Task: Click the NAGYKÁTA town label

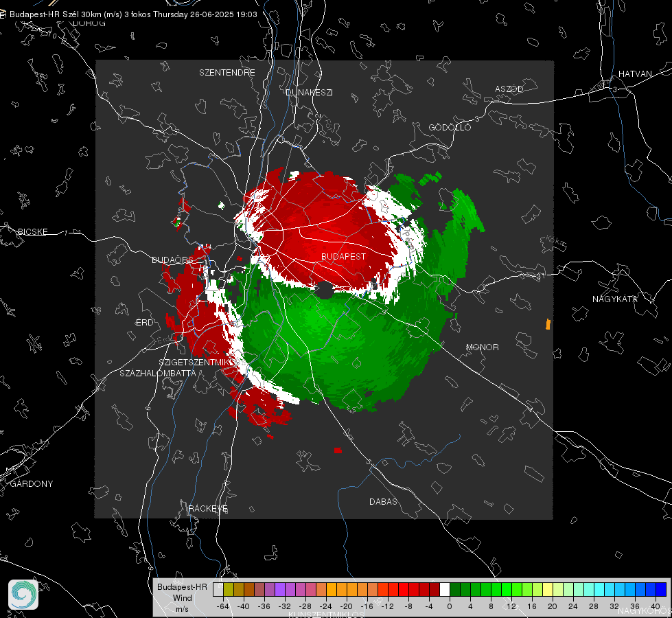Action: click(615, 299)
